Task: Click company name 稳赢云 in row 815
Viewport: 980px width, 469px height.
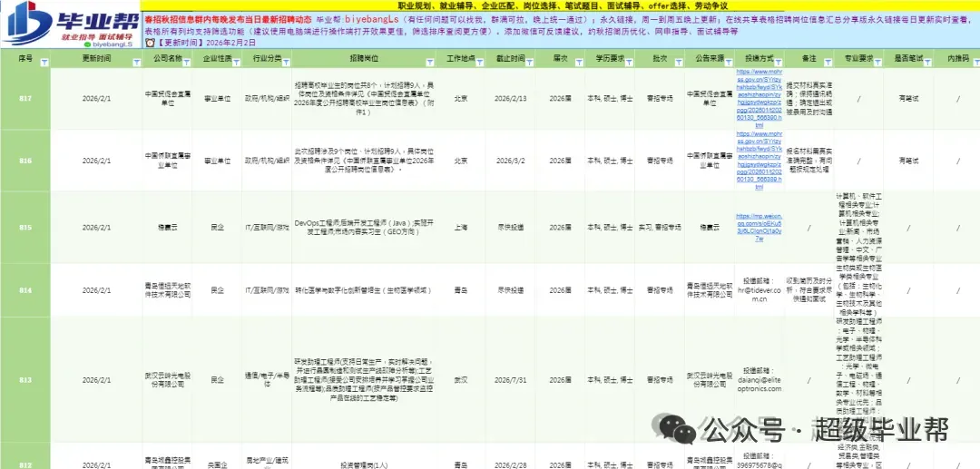Action: point(167,228)
